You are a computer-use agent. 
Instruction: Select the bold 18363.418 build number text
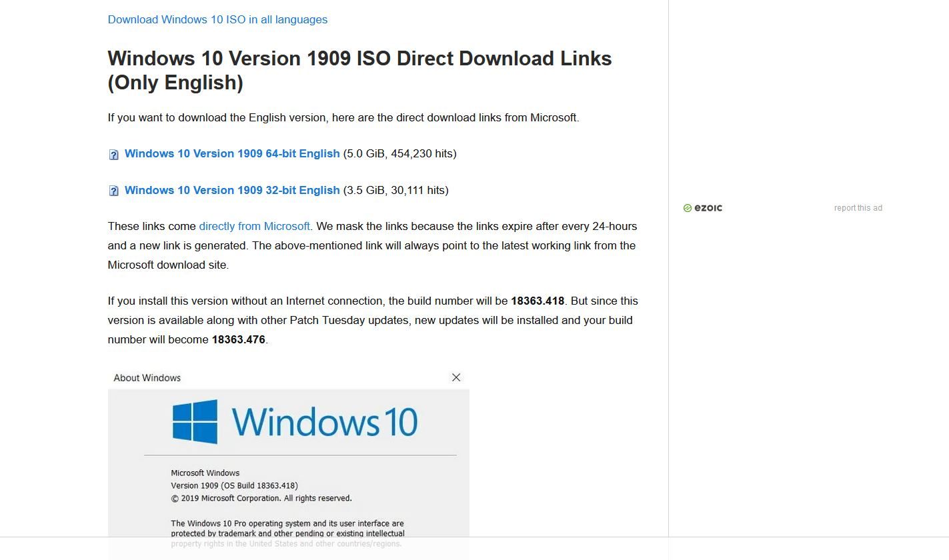[x=537, y=301]
